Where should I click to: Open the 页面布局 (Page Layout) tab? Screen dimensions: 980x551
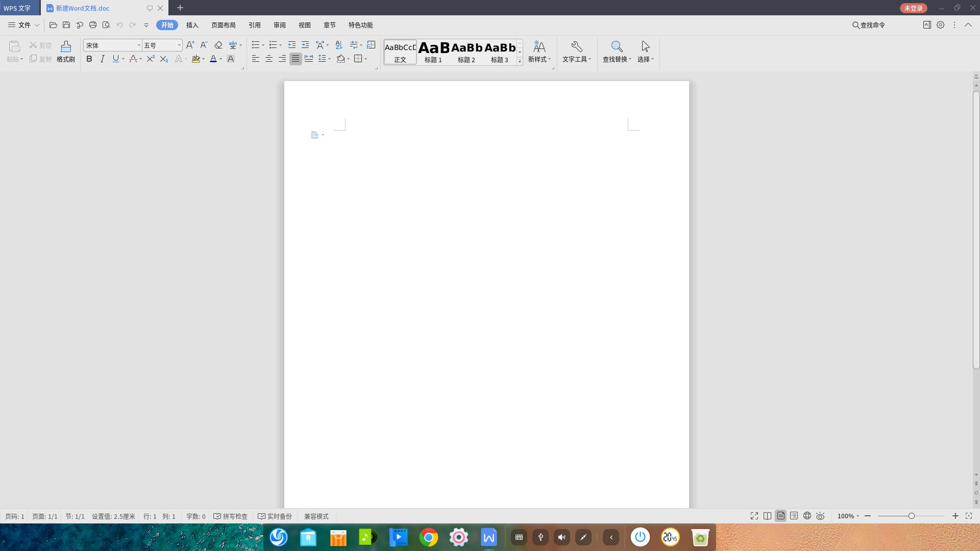tap(224, 25)
